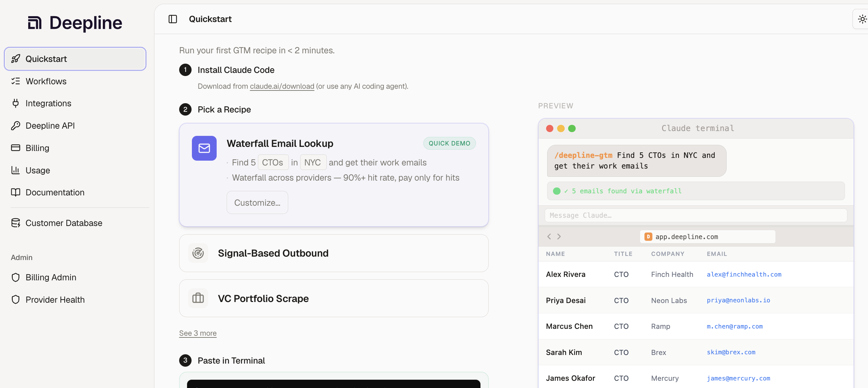Click the Usage bar chart icon

coord(16,170)
